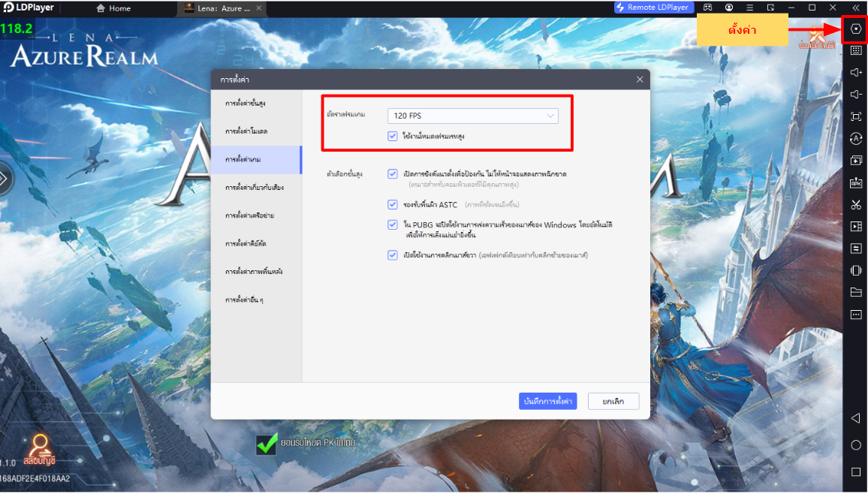The height and width of the screenshot is (494, 868).
Task: Toggle vertical sync anti-tearing checkbox
Action: pos(393,173)
